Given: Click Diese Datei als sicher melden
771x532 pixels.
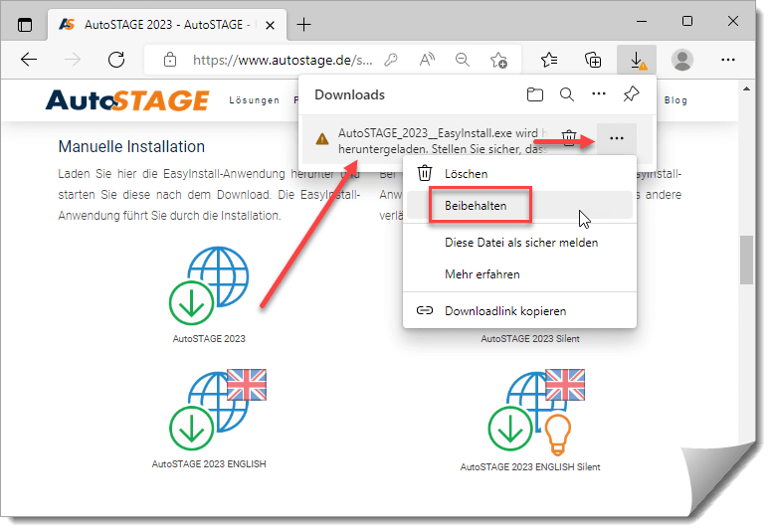Looking at the screenshot, I should 520,242.
